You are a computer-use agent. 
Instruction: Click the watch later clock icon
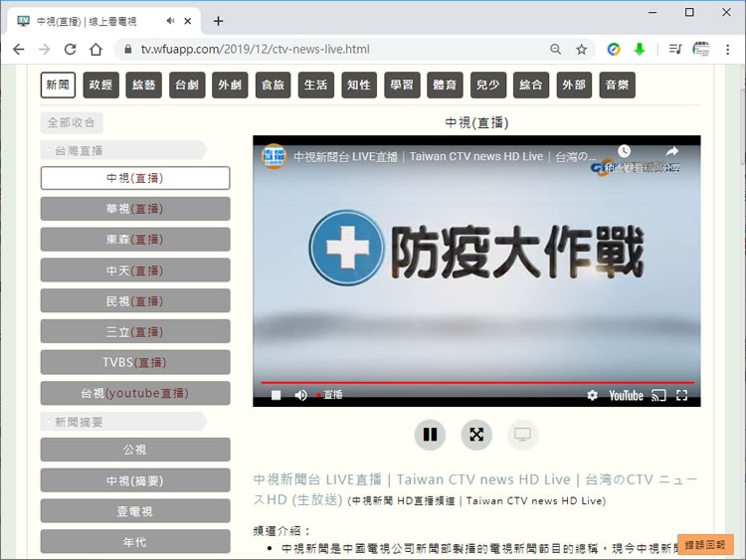point(624,151)
